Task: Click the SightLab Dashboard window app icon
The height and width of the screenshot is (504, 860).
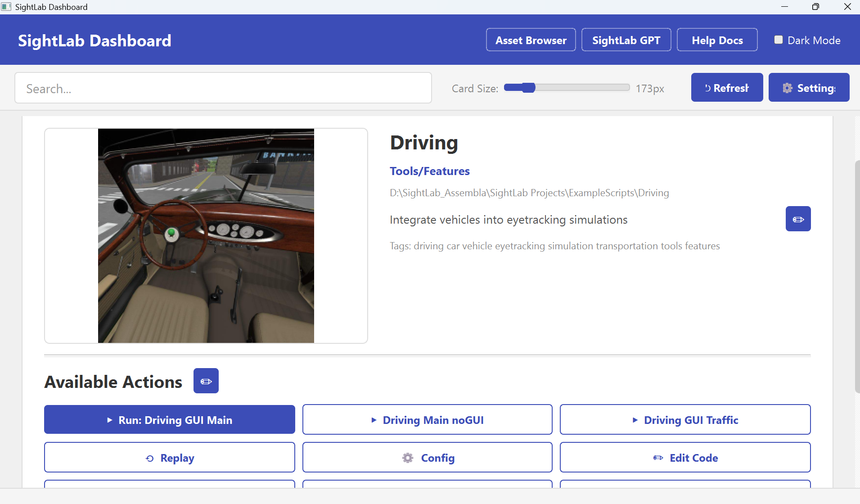Action: [x=6, y=7]
